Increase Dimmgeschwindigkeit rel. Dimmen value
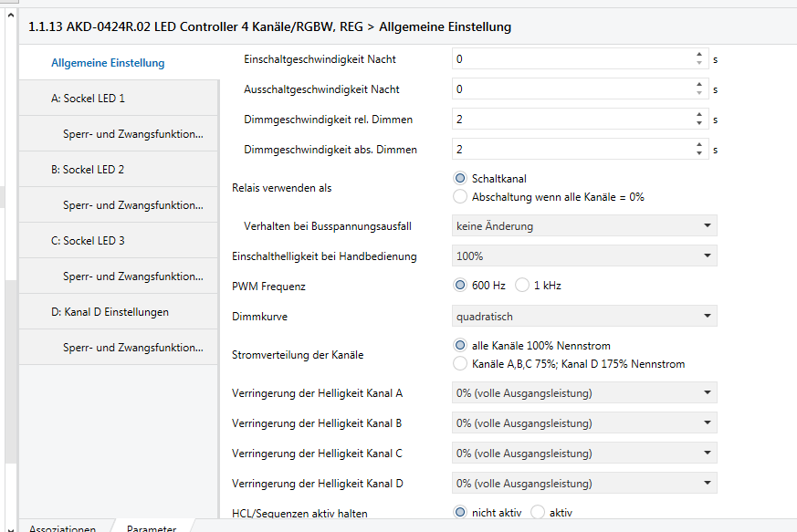Screen dimensions: 797x532 point(699,116)
